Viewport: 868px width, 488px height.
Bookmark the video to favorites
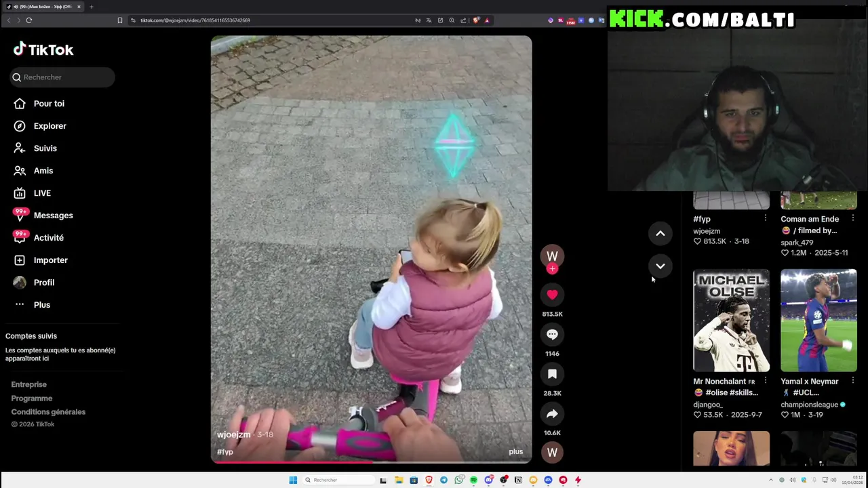click(552, 374)
